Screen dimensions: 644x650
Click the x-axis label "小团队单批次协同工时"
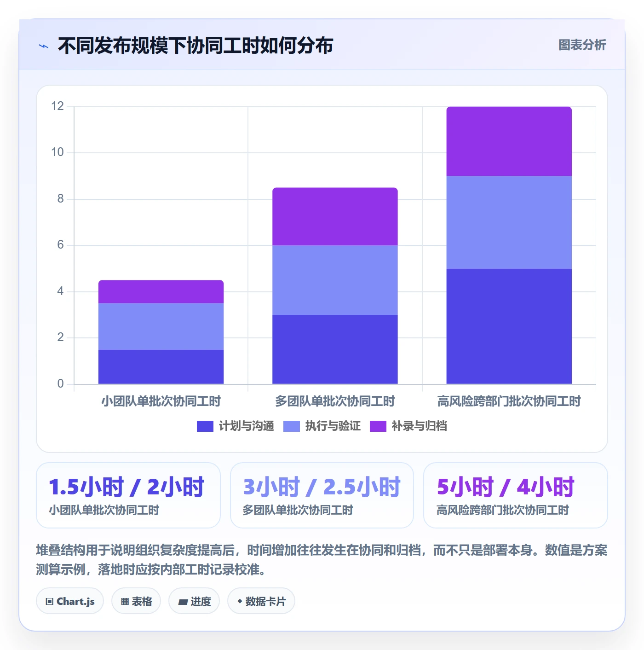click(x=161, y=401)
